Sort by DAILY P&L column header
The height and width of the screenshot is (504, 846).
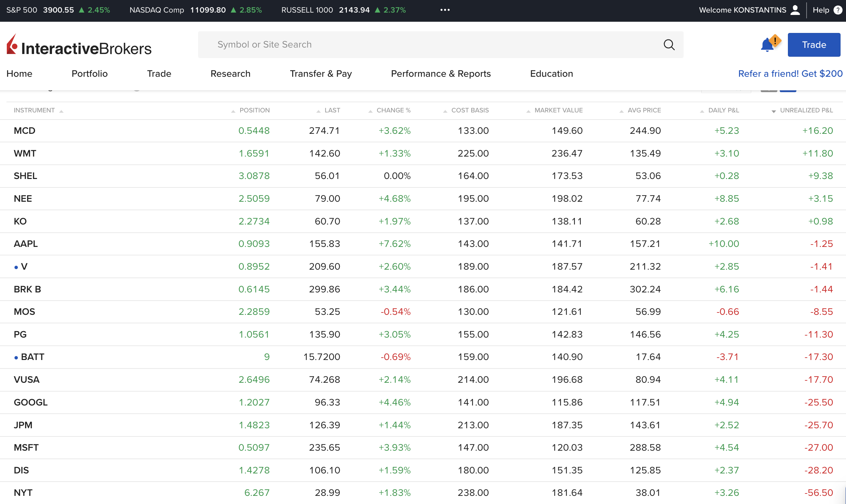click(723, 110)
